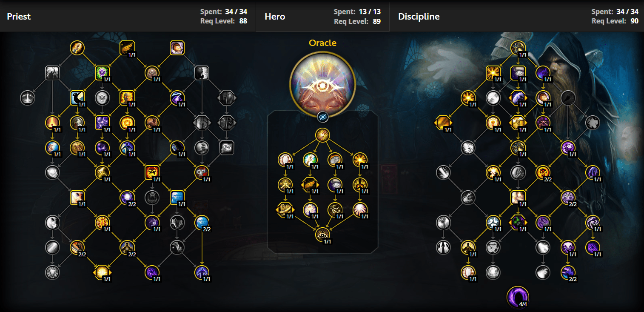Click the Hero header label

275,17
